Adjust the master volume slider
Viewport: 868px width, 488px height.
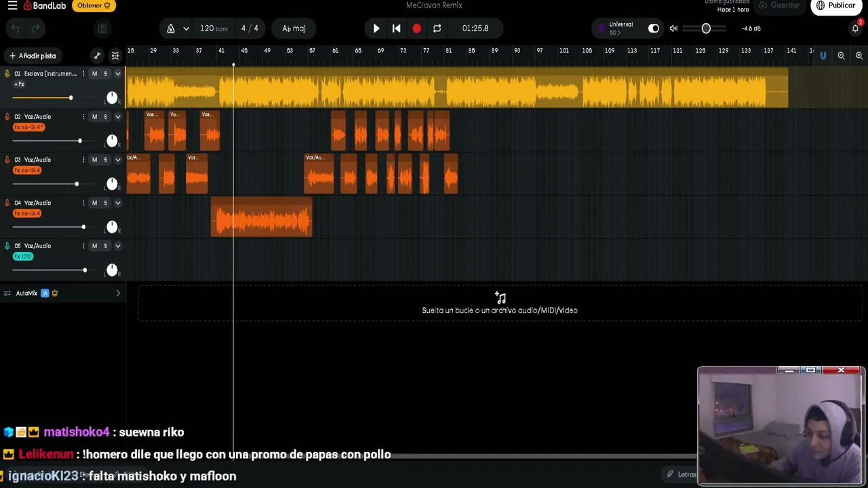(x=705, y=28)
